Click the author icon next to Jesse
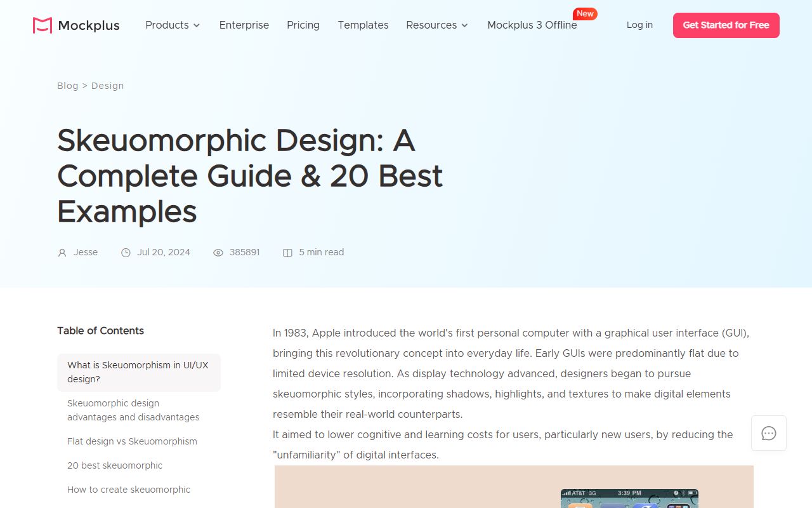The image size is (812, 508). (x=61, y=252)
